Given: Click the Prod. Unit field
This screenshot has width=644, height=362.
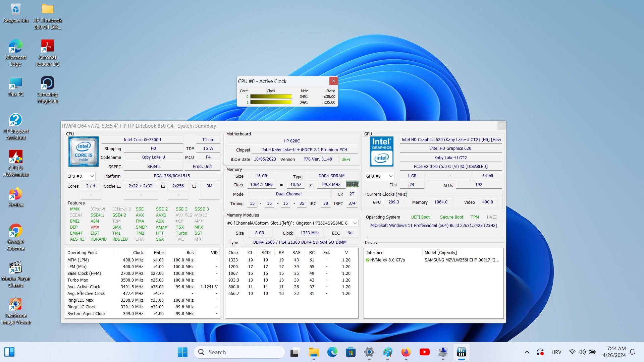Looking at the screenshot, I should tap(202, 167).
